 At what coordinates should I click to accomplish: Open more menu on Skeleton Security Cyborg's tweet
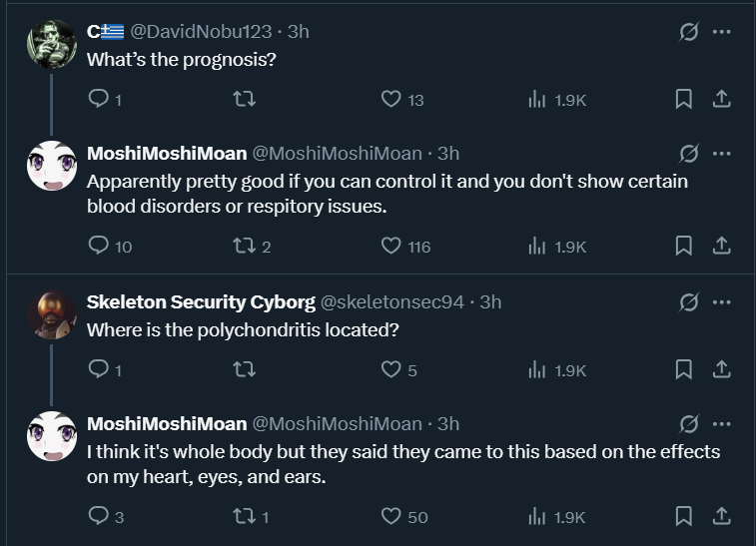pyautogui.click(x=722, y=301)
